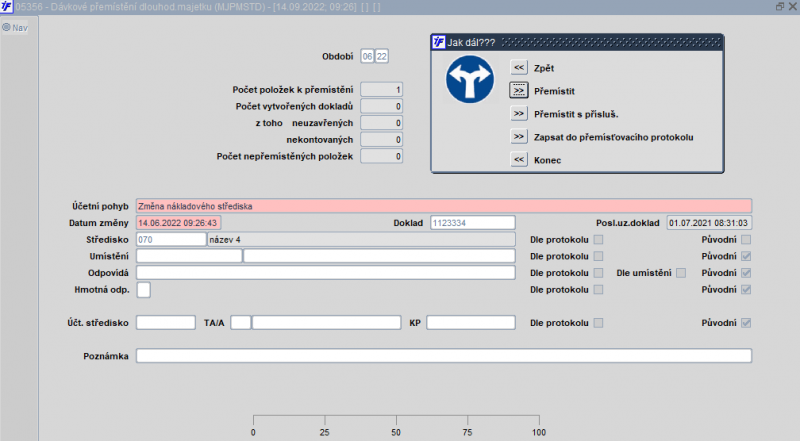Click the Konec arrow button

(x=519, y=159)
